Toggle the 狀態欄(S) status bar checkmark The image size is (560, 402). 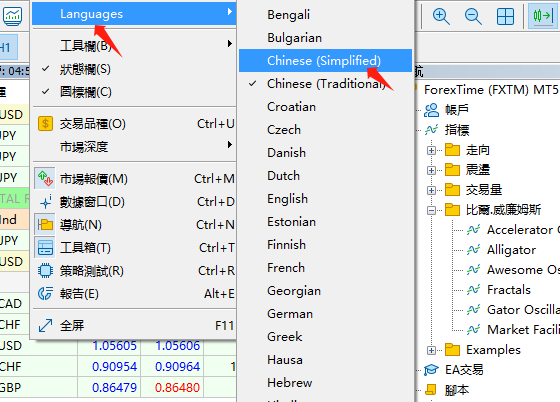coord(45,69)
